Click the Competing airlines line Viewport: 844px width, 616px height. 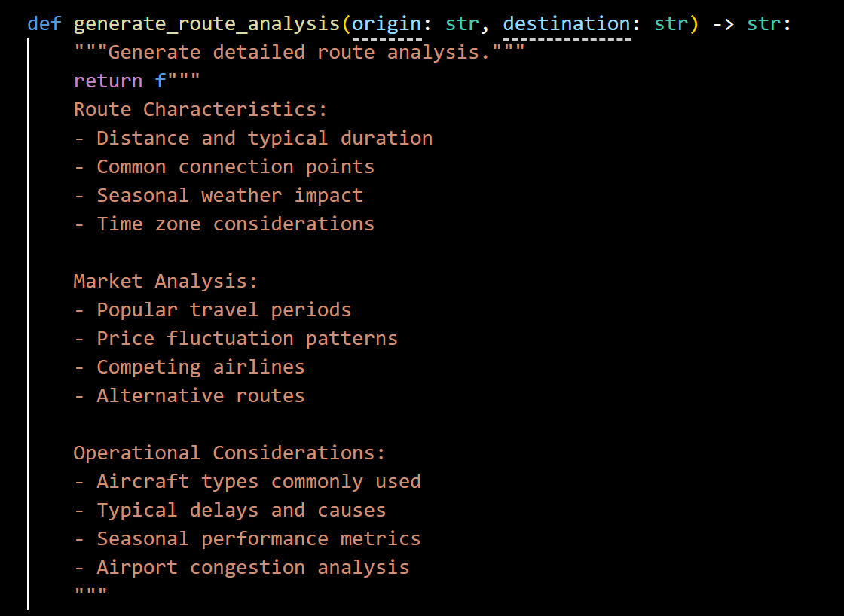(x=189, y=367)
